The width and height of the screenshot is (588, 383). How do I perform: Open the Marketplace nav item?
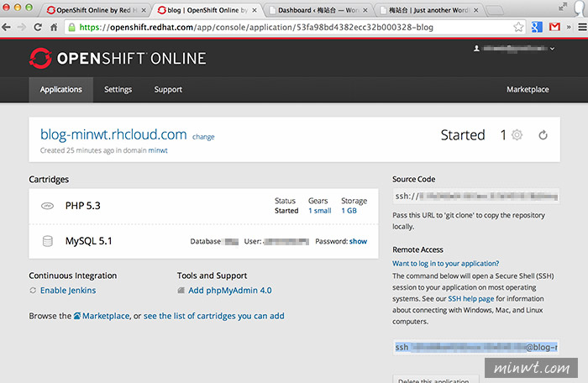tap(528, 90)
